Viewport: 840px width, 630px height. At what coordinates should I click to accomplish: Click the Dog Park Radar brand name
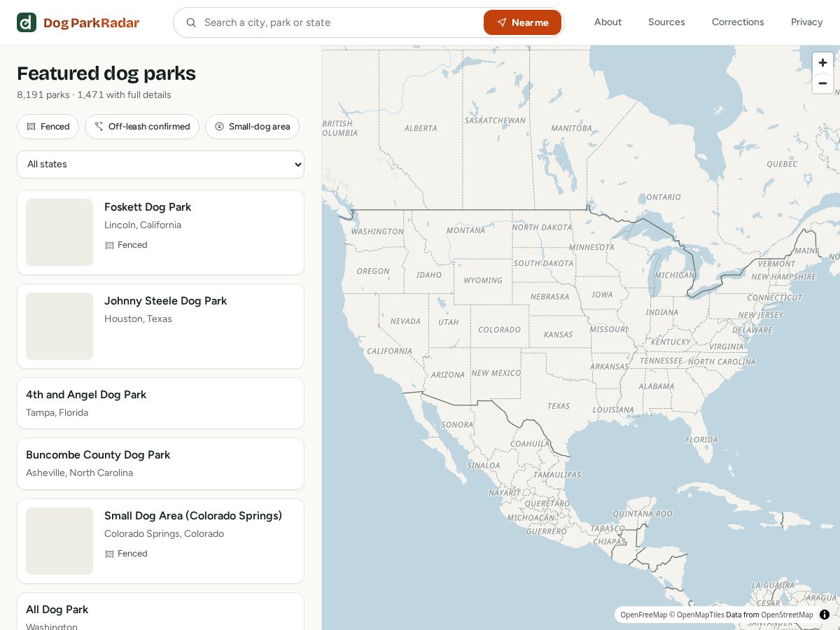pyautogui.click(x=92, y=23)
